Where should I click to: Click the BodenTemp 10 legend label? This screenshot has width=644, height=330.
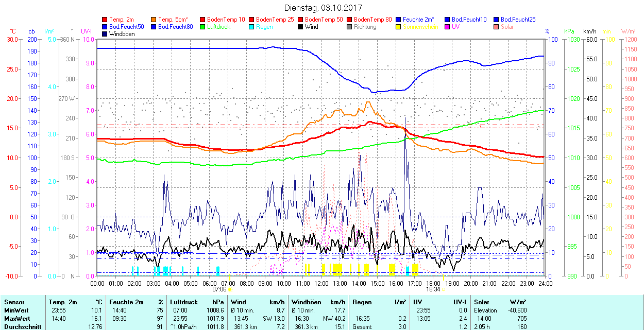(x=226, y=20)
